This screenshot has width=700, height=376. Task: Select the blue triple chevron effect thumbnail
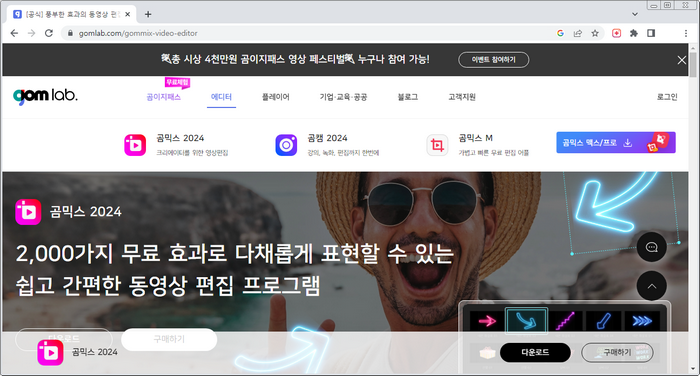coord(642,321)
